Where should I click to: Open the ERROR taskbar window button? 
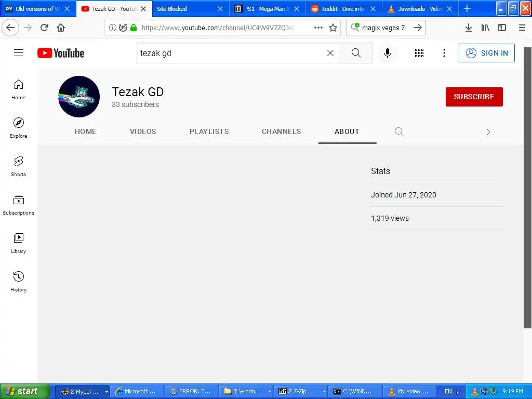192,392
